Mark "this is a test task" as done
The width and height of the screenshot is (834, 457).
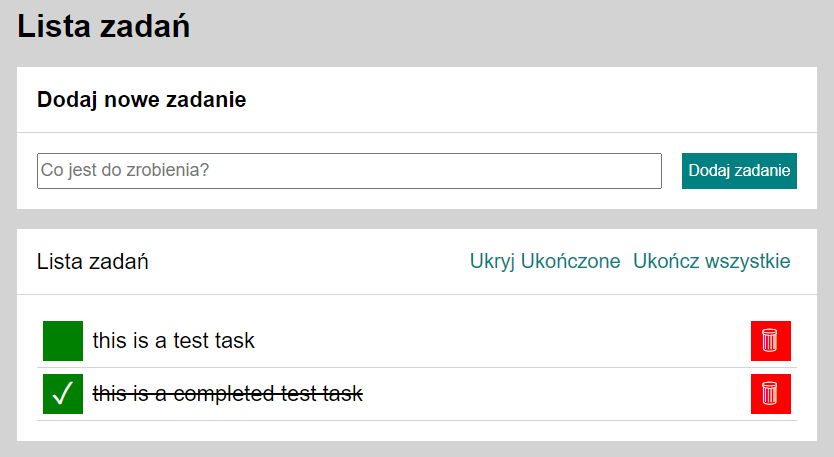(x=63, y=341)
